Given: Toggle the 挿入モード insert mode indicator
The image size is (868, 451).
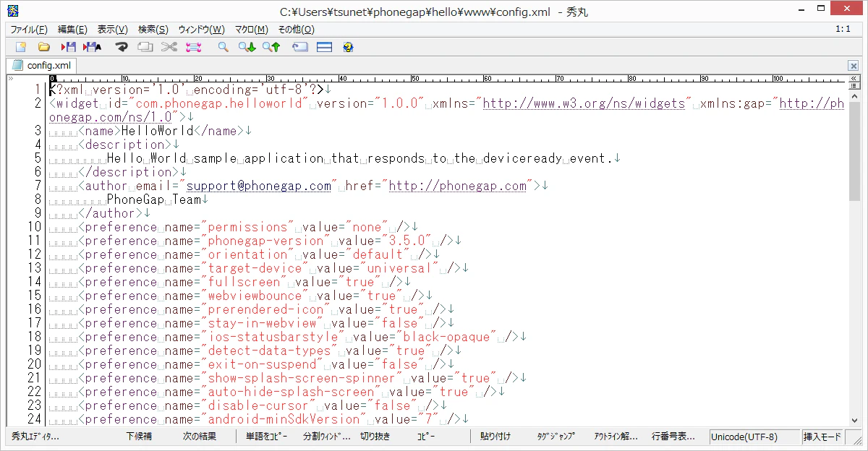Looking at the screenshot, I should 822,437.
